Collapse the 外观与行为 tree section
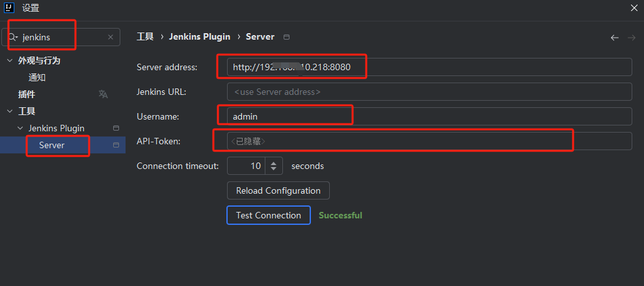Screen dimensions: 644x286 (x=9, y=60)
